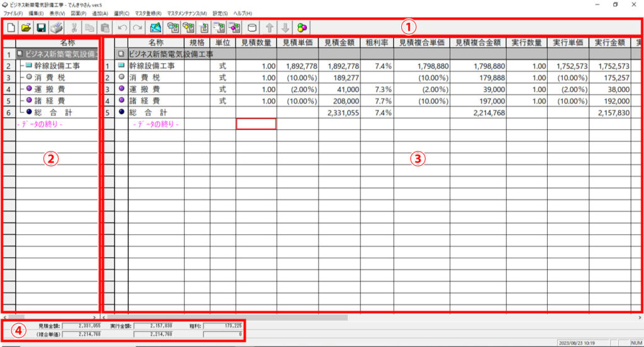Click the horizontal scrollbar under the main grid
The height and width of the screenshot is (347, 644).
371,317
